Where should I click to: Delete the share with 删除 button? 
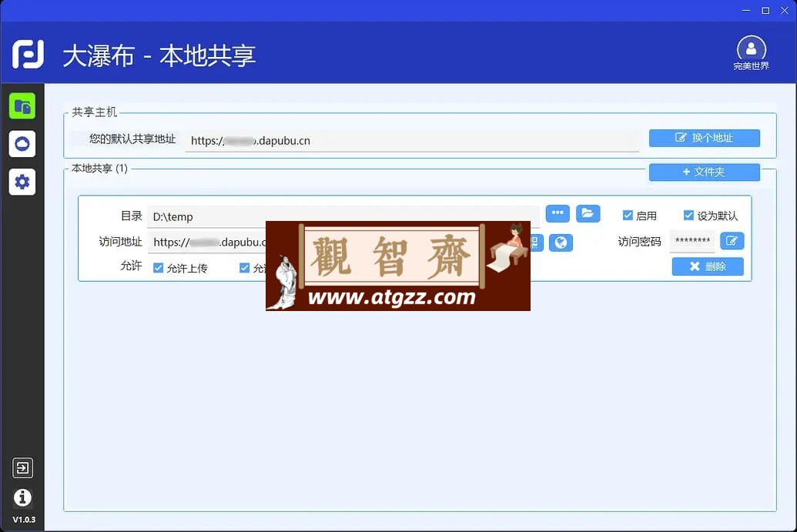pyautogui.click(x=708, y=266)
